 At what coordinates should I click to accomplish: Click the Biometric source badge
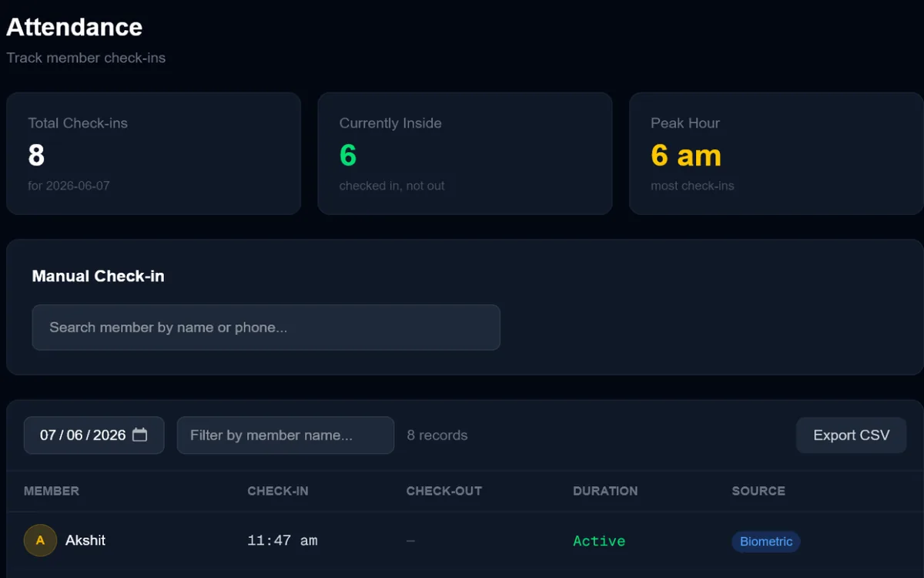766,541
